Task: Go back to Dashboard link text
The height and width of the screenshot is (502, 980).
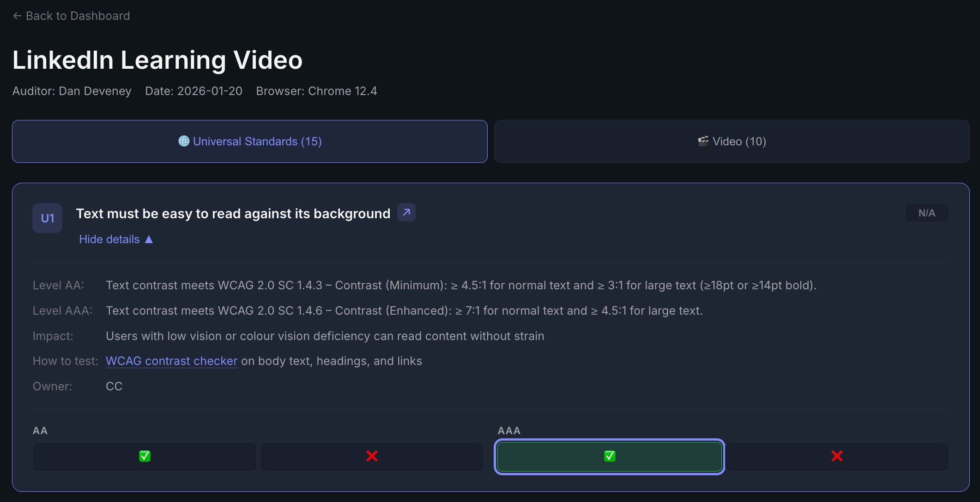Action: (78, 16)
